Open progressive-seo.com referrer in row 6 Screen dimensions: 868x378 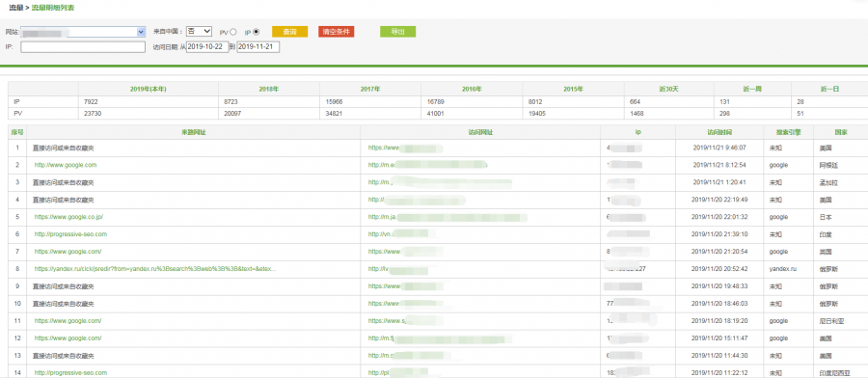pos(70,234)
